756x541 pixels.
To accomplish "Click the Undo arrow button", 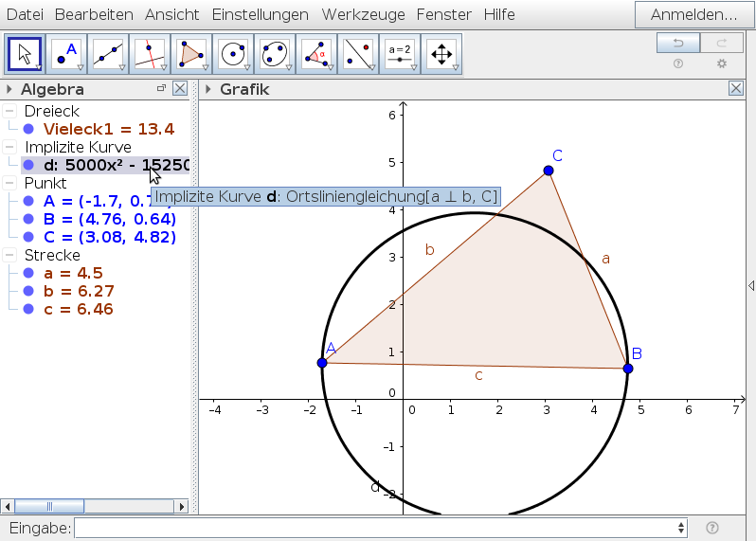I will pyautogui.click(x=678, y=43).
